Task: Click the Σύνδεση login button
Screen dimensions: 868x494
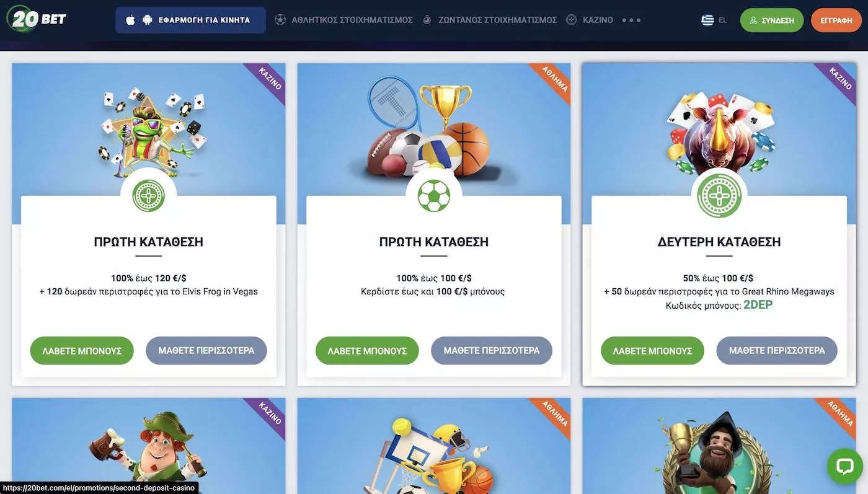Action: [772, 20]
